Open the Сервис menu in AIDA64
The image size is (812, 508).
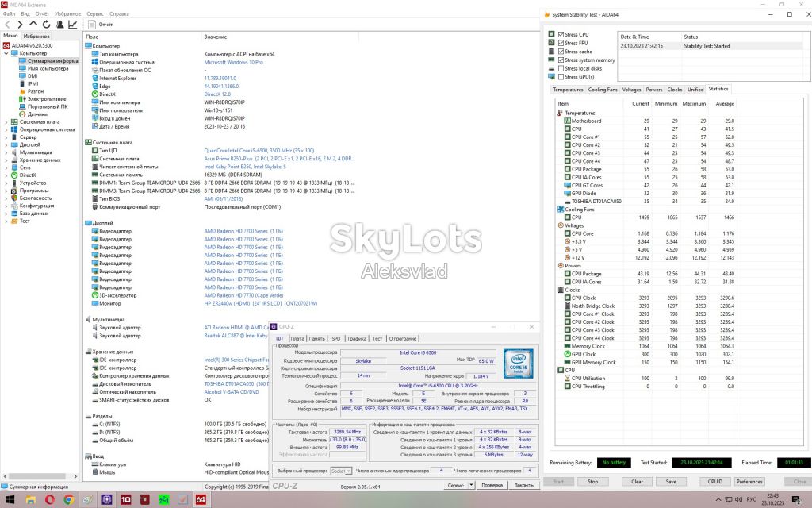[95, 14]
